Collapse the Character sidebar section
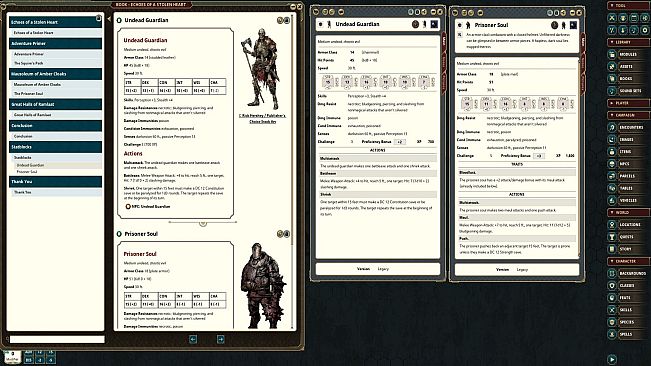Viewport: 651px width, 366px height. [x=628, y=261]
